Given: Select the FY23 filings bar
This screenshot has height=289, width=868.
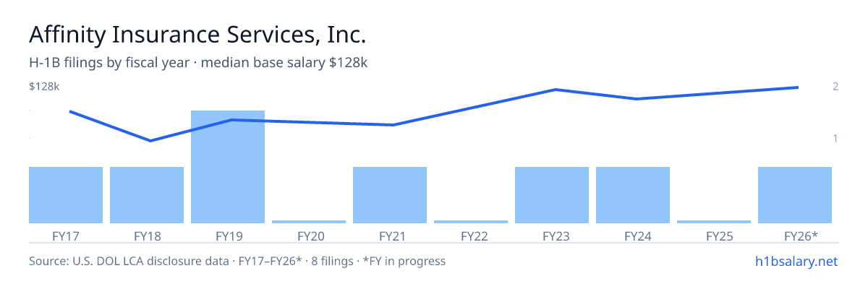Looking at the screenshot, I should (552, 195).
